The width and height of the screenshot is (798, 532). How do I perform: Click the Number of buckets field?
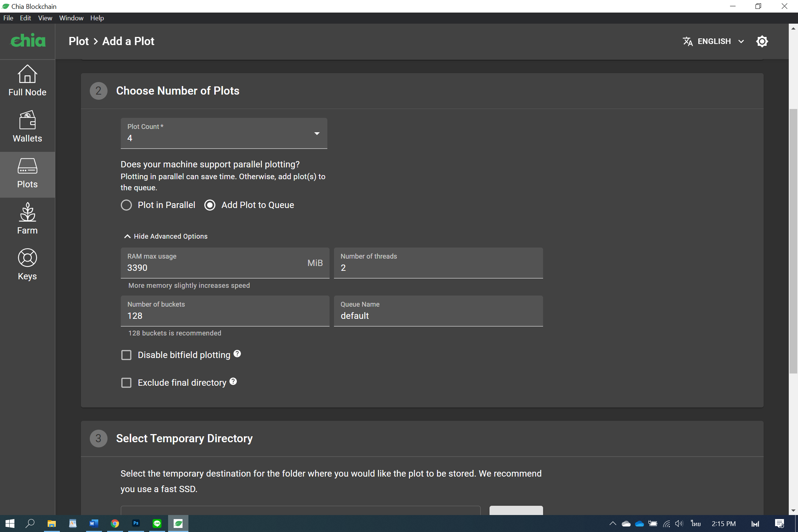tap(225, 311)
